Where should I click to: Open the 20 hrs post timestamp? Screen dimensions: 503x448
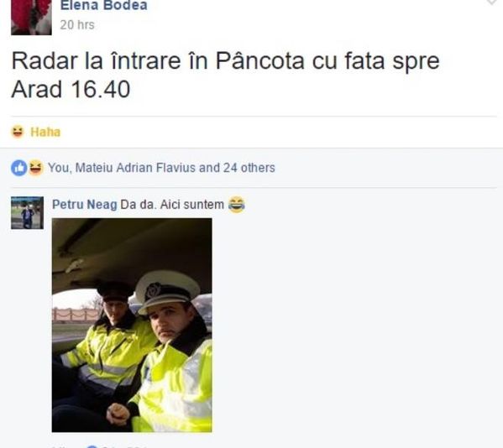click(77, 25)
